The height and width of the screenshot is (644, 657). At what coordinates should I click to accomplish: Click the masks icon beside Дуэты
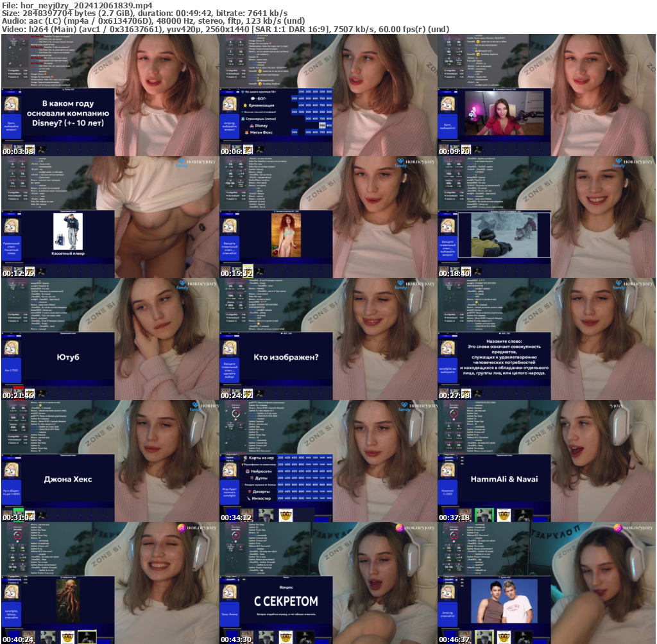pyautogui.click(x=252, y=478)
